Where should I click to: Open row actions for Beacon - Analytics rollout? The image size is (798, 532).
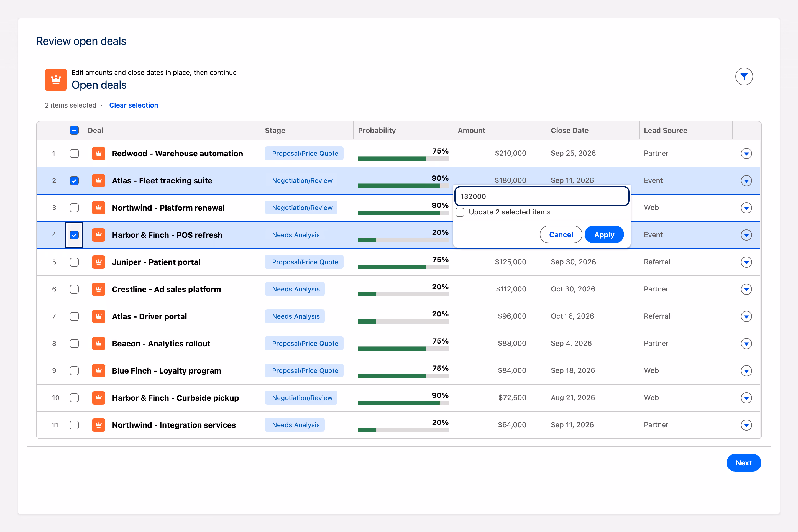pyautogui.click(x=746, y=343)
